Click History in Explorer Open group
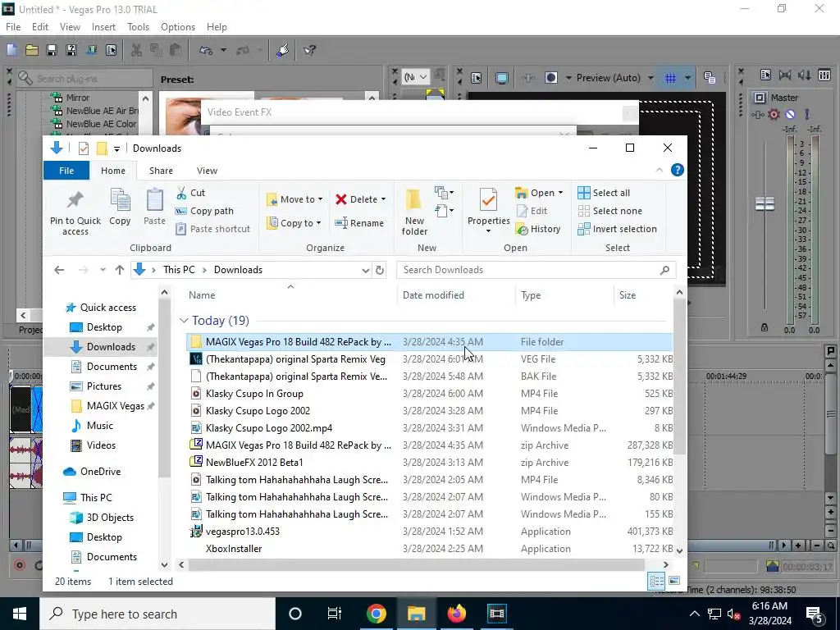 point(538,230)
